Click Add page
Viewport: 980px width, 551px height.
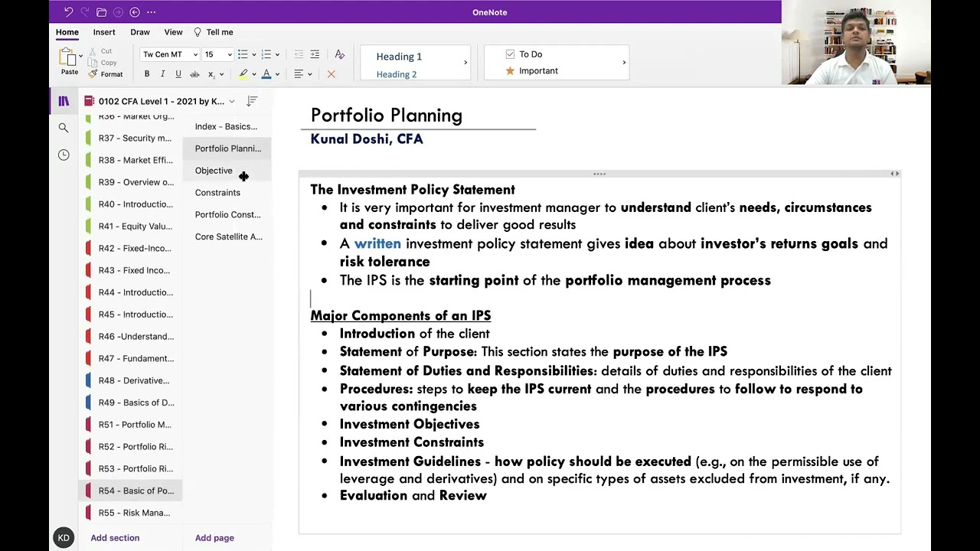(x=214, y=538)
